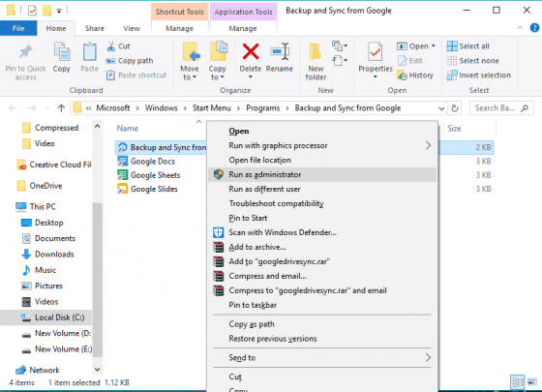Click the Size column header
Image resolution: width=542 pixels, height=392 pixels.
[454, 129]
